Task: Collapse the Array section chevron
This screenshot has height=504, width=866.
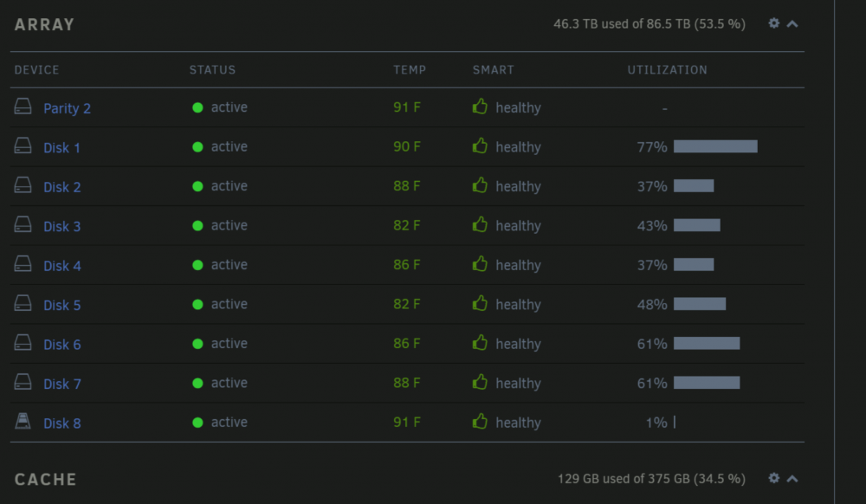Action: 792,23
